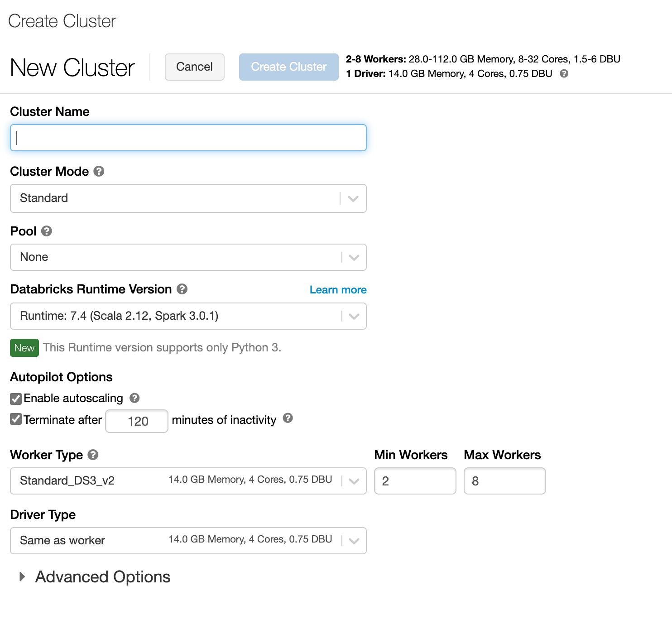Click the Create Cluster breadcrumb title

(x=62, y=21)
